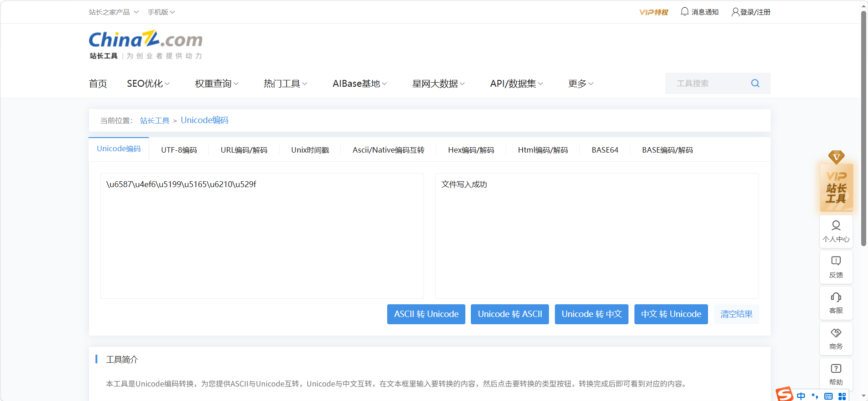This screenshot has width=868, height=401.
Task: Select the BASE64 tab
Action: pos(604,150)
